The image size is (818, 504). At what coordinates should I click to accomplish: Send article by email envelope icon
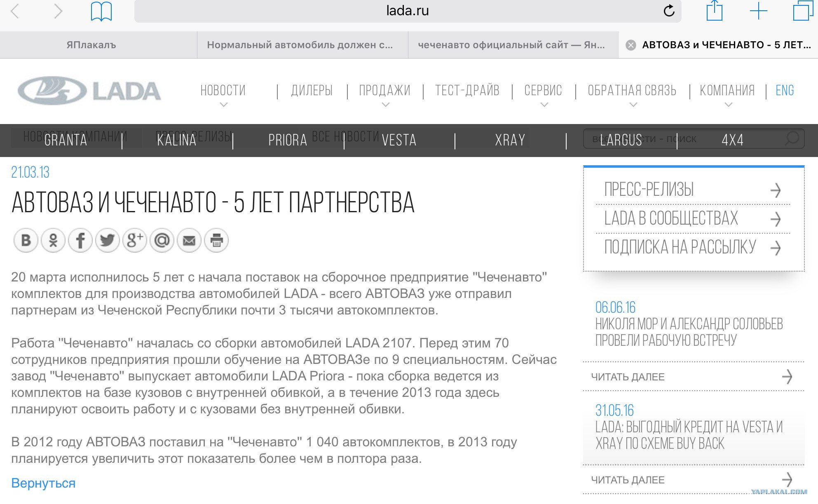click(x=189, y=240)
